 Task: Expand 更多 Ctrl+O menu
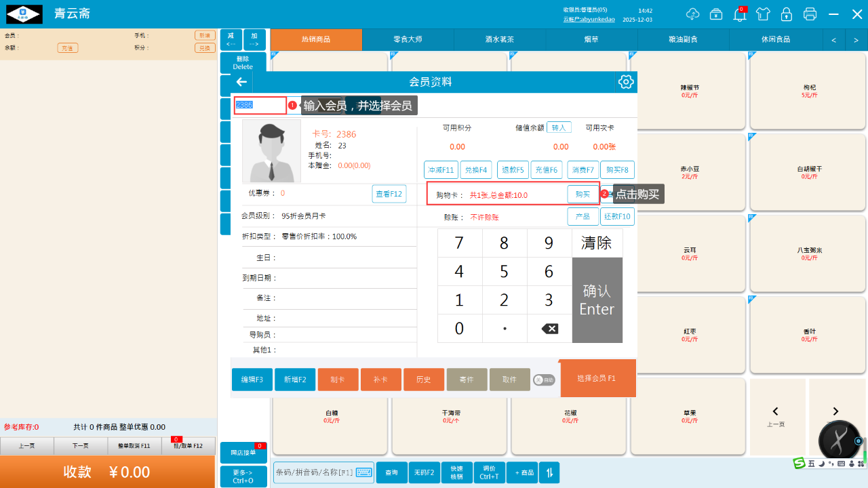[243, 476]
